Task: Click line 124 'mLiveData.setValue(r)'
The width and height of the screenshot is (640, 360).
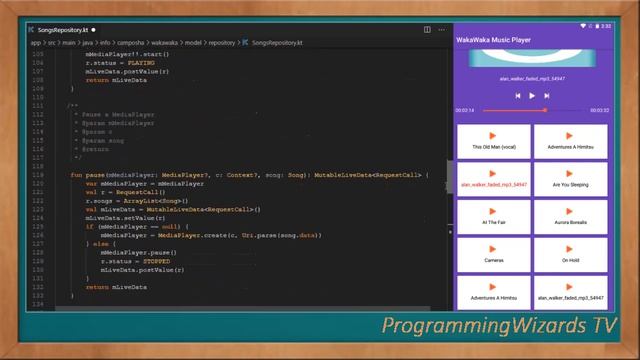Action: [x=125, y=218]
